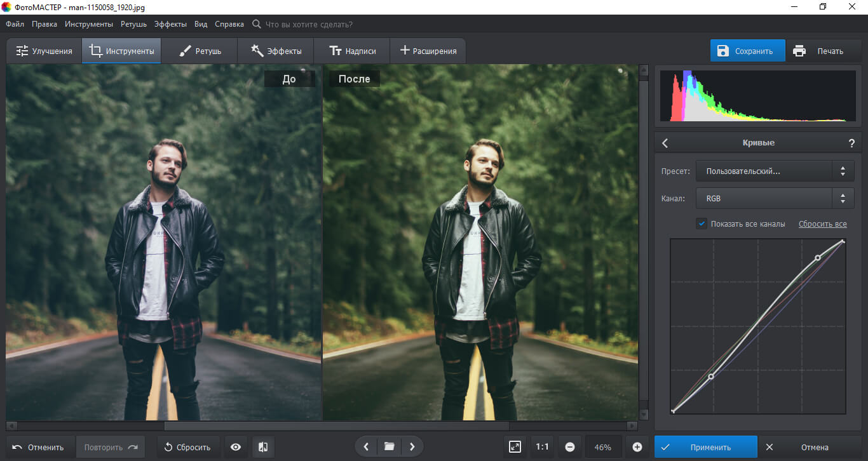Uncheck Показать все каналы checkbox
The width and height of the screenshot is (868, 461).
pyautogui.click(x=702, y=224)
